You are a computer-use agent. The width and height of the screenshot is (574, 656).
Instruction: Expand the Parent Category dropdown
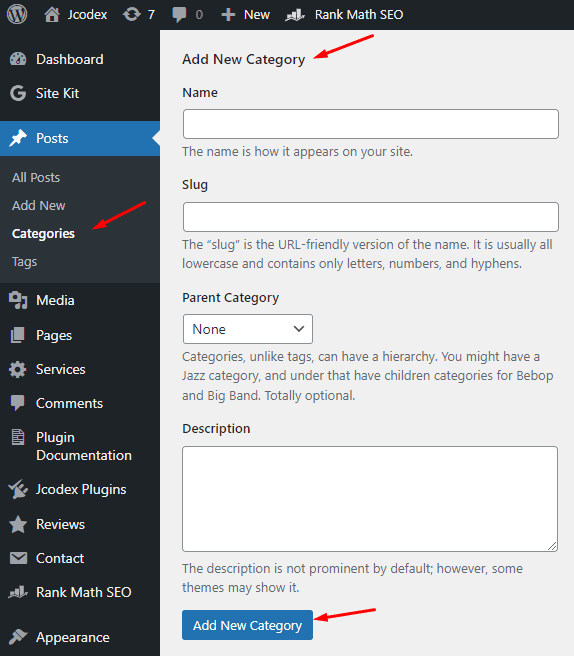(x=248, y=329)
